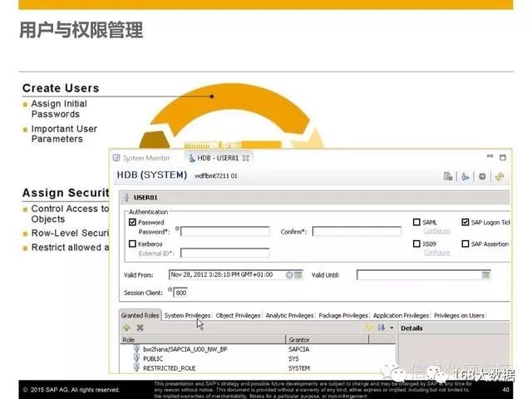This screenshot has width=532, height=399.
Task: Enable the X509 checkbox
Action: point(416,244)
